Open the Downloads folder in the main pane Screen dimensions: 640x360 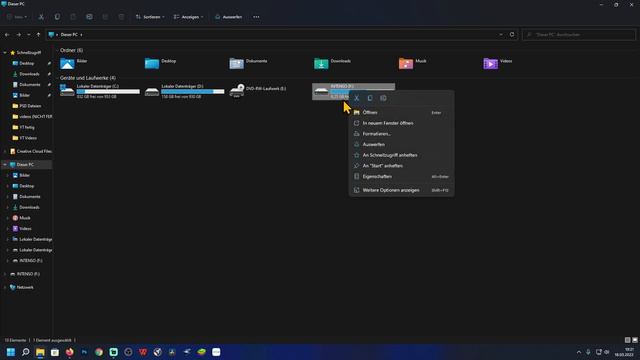click(x=333, y=63)
